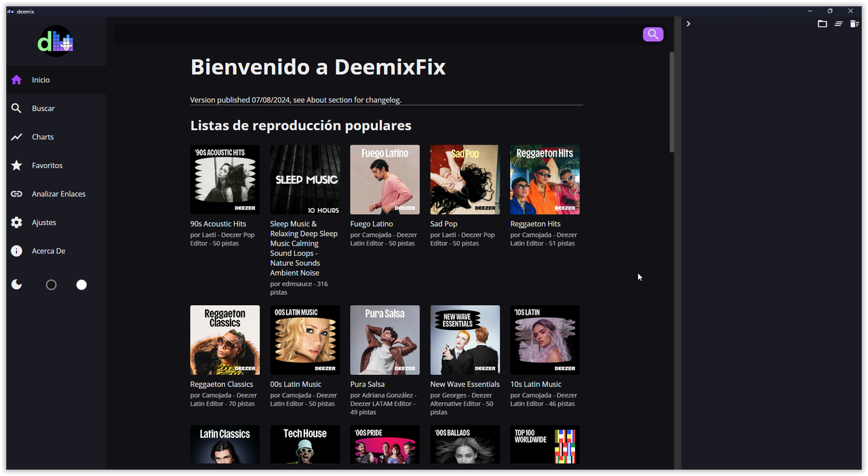868x476 pixels.
Task: Click the Fuego Latino title link
Action: 372,224
